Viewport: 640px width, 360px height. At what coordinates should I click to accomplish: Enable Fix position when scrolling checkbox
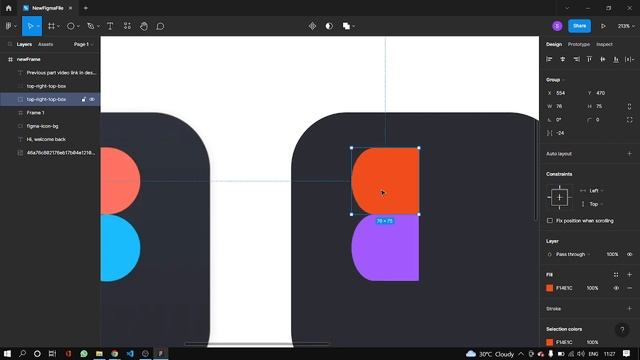(550, 221)
